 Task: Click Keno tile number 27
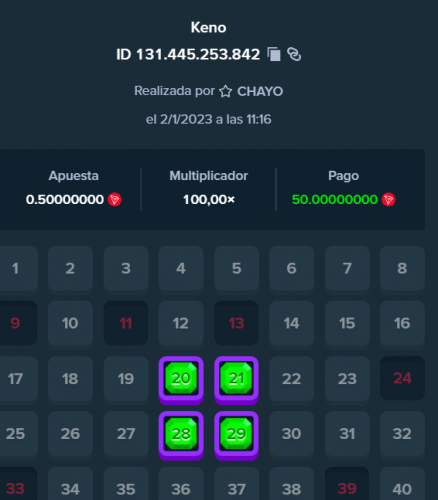(x=126, y=434)
